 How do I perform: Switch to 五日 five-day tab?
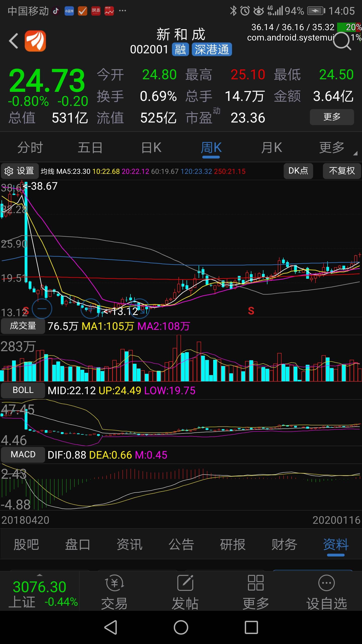point(90,148)
